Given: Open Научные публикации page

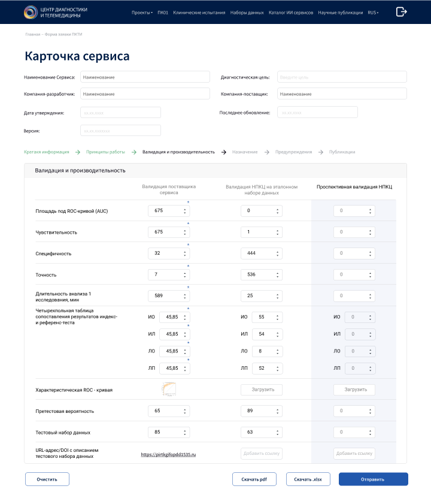Looking at the screenshot, I should 341,13.
